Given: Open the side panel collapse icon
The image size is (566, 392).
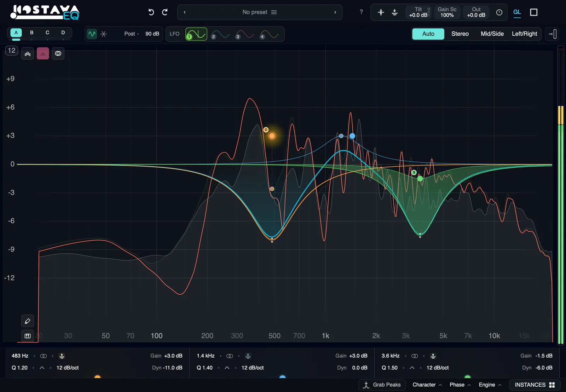Looking at the screenshot, I should click(x=553, y=34).
